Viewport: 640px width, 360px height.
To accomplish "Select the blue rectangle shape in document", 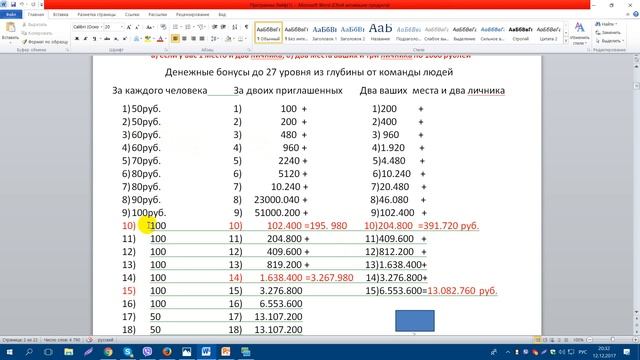I will pos(415,321).
